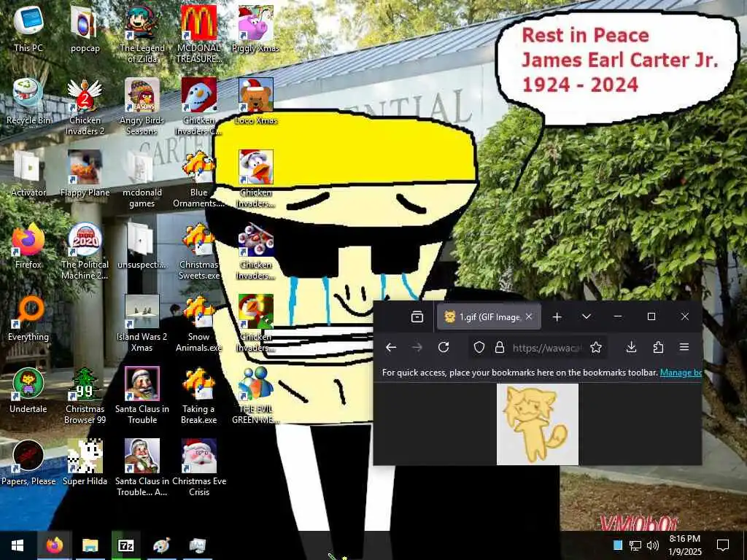
Task: Click the volume speaker tray icon
Action: [x=653, y=545]
